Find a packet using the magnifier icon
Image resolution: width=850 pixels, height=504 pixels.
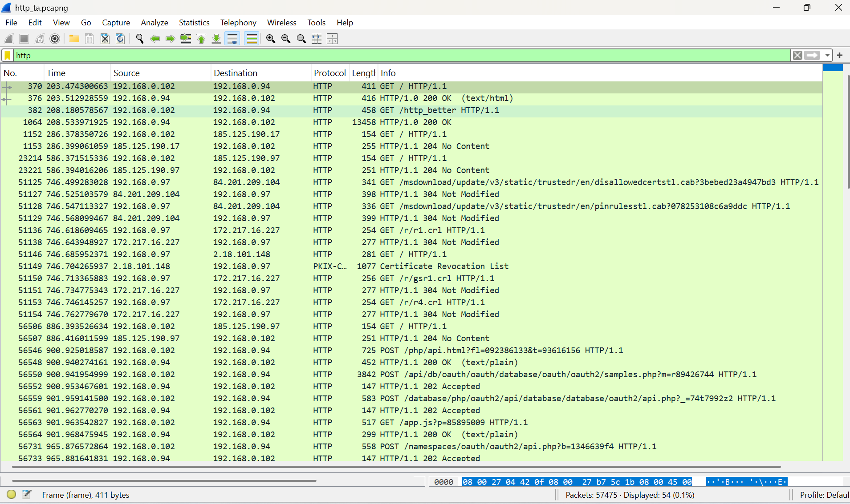pos(139,39)
